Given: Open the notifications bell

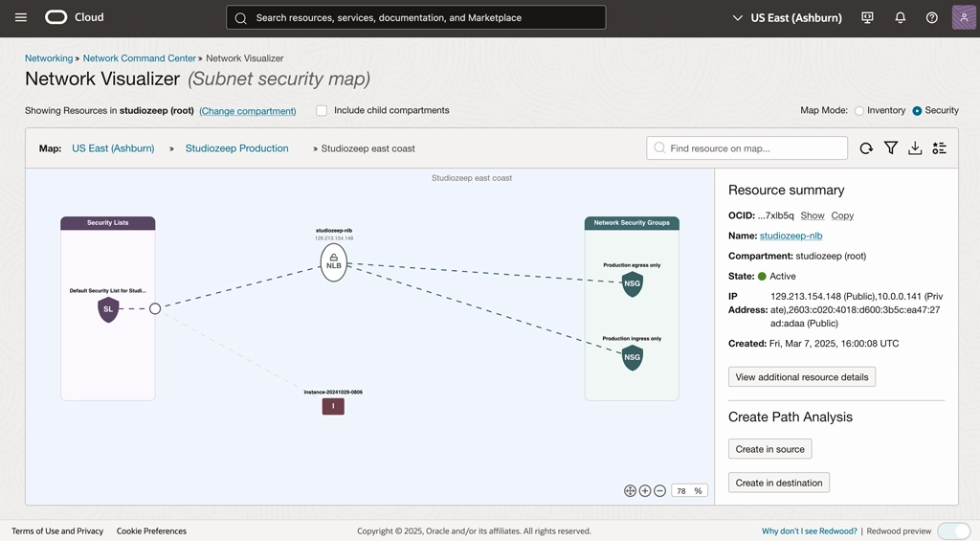Looking at the screenshot, I should coord(900,18).
